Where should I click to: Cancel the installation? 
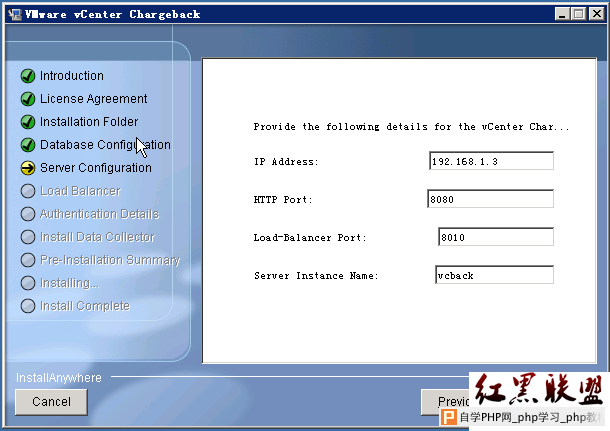coord(51,402)
